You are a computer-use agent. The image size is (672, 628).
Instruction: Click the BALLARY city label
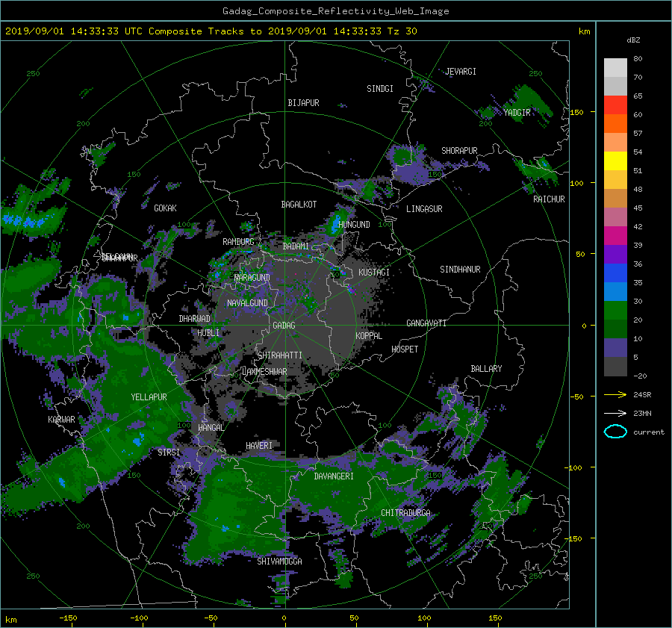click(486, 369)
